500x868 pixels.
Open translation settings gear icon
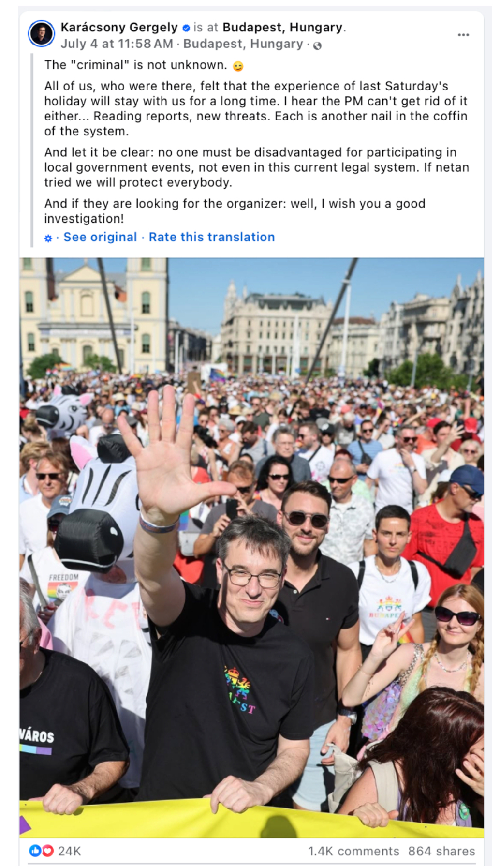(x=48, y=238)
